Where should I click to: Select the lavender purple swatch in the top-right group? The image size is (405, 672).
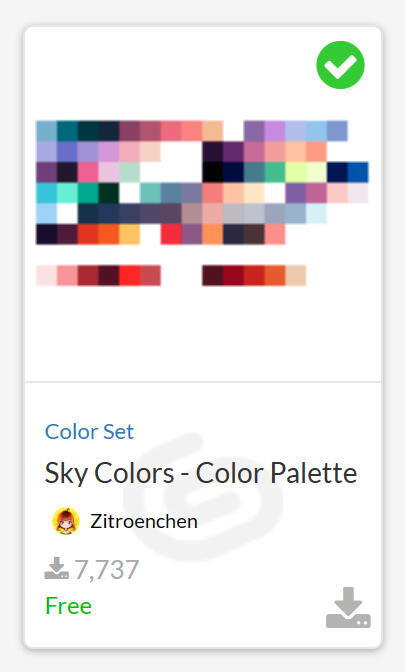tap(275, 131)
